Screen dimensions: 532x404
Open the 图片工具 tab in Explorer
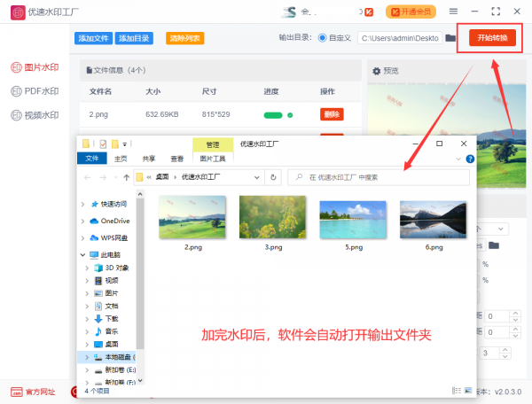[x=213, y=159]
